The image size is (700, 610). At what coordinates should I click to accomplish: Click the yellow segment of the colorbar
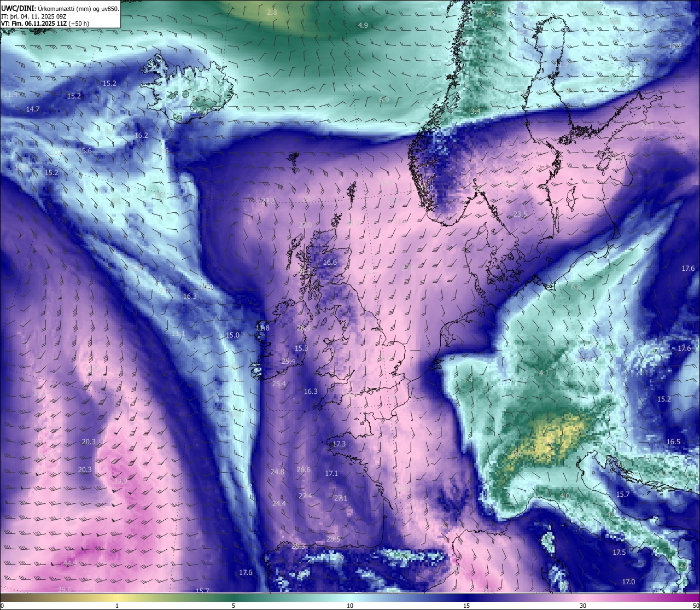118,597
